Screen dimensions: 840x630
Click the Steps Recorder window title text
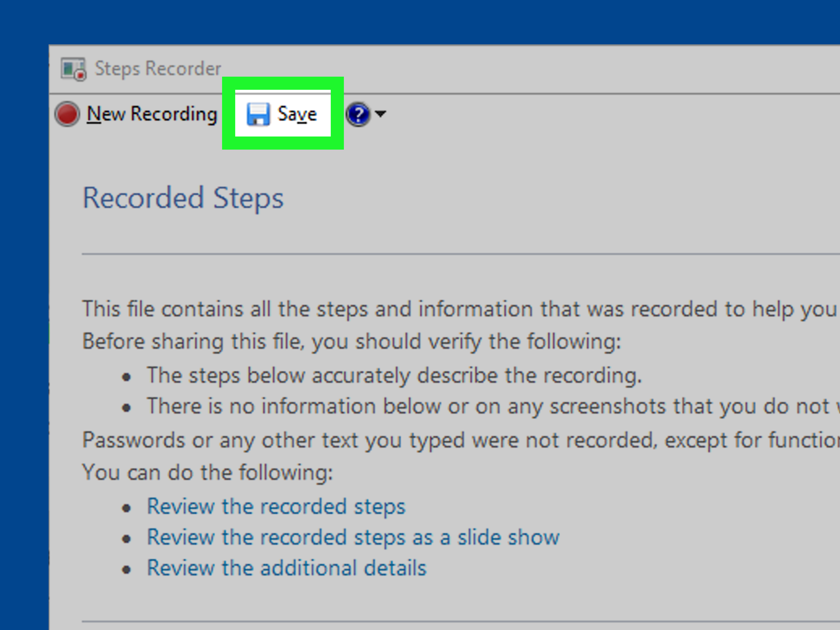click(x=158, y=69)
